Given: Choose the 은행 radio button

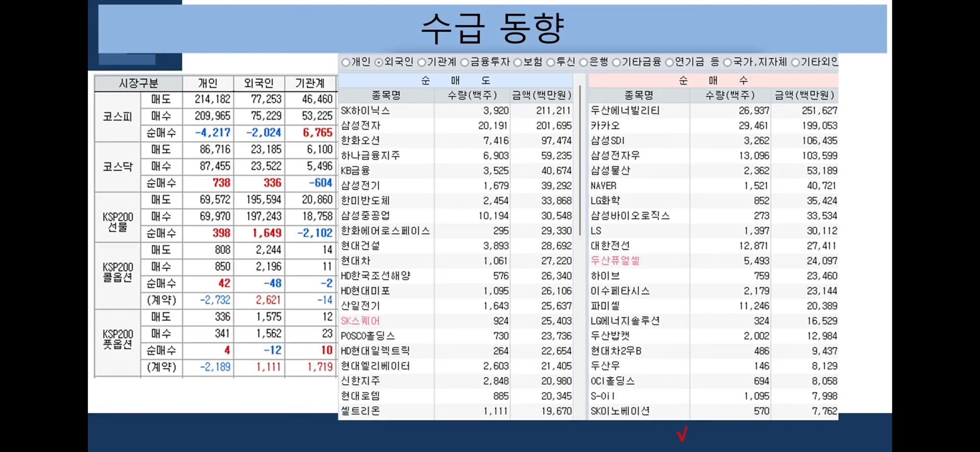Looking at the screenshot, I should coord(583,62).
